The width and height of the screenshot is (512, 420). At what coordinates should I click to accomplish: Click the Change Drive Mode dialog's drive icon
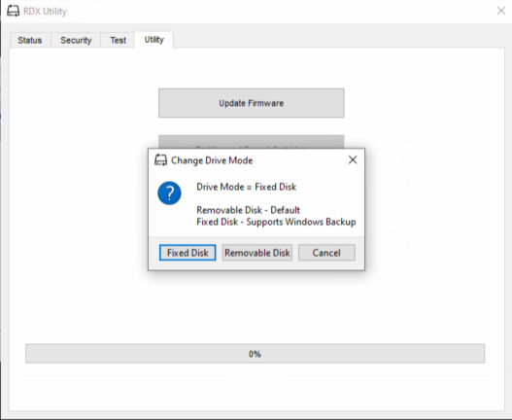click(x=160, y=160)
